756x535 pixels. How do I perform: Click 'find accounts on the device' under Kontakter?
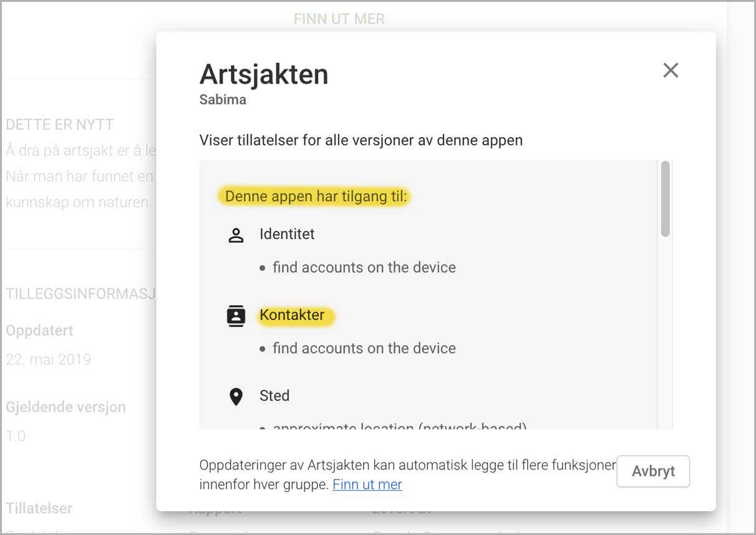coord(364,348)
